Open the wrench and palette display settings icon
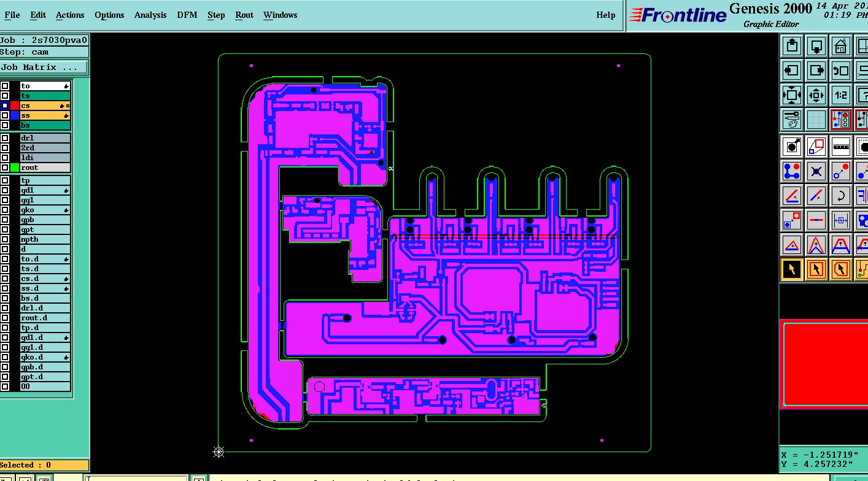The width and height of the screenshot is (868, 481). coord(792,120)
